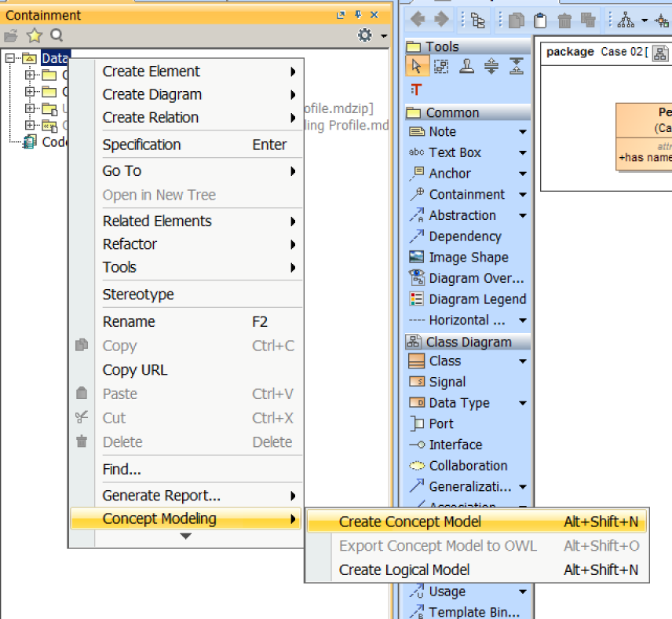Pick the Image Shape tool
This screenshot has width=672, height=619.
(417, 258)
